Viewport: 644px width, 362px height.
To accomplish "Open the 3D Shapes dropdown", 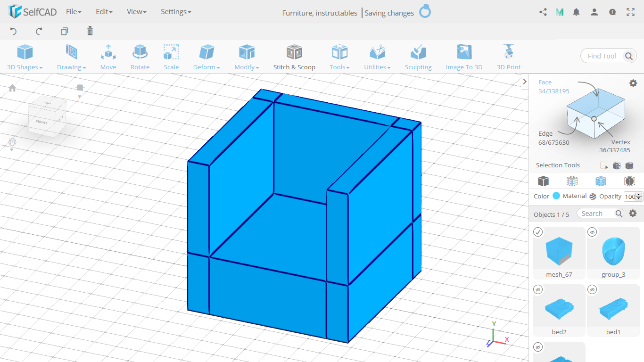I will [x=25, y=57].
